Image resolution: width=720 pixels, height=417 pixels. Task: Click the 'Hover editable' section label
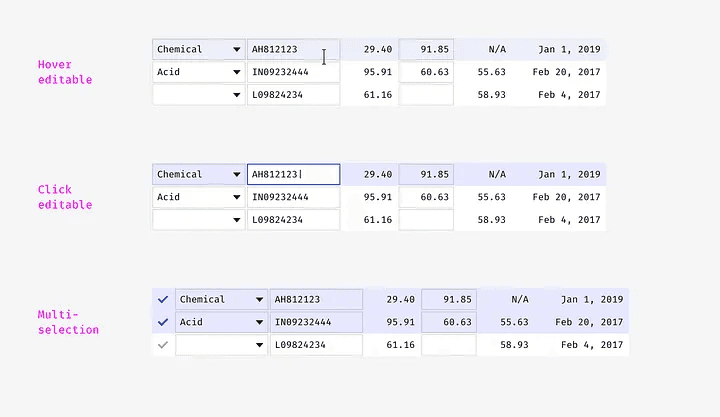(65, 72)
